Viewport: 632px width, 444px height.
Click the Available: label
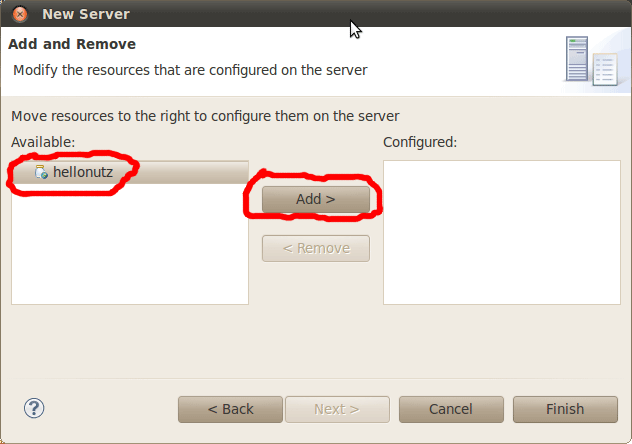pos(44,142)
